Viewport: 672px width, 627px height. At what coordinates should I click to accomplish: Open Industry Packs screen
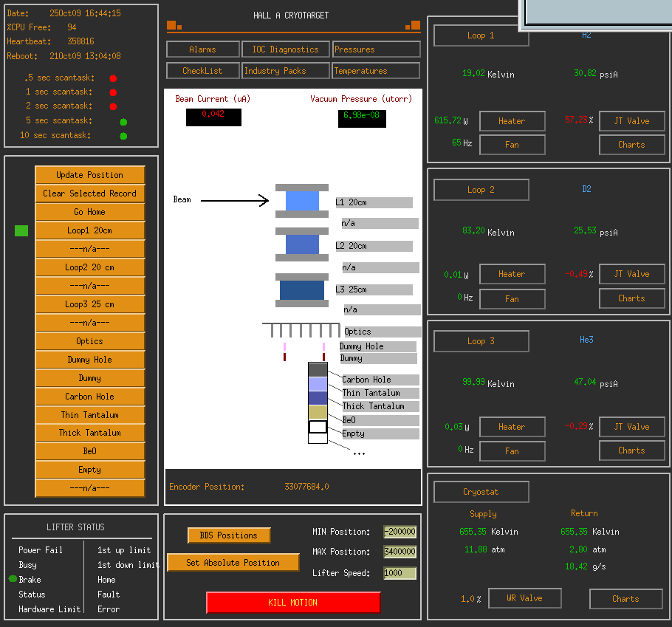click(x=286, y=71)
